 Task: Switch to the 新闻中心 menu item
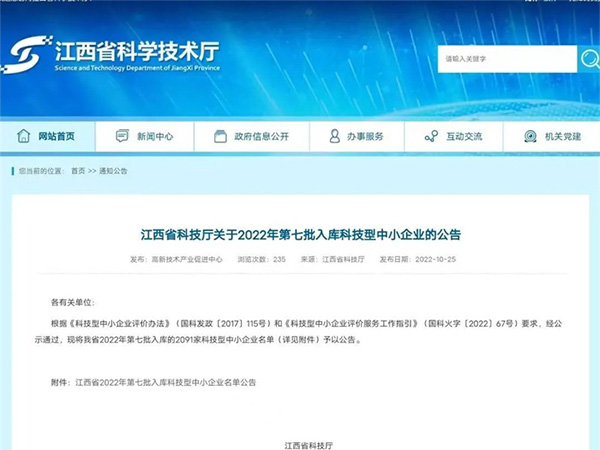[155, 136]
